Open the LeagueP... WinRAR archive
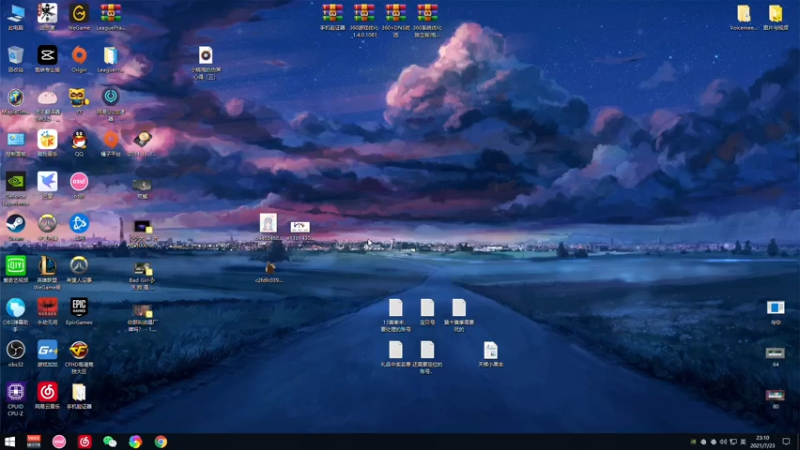800x450 pixels. click(111, 16)
